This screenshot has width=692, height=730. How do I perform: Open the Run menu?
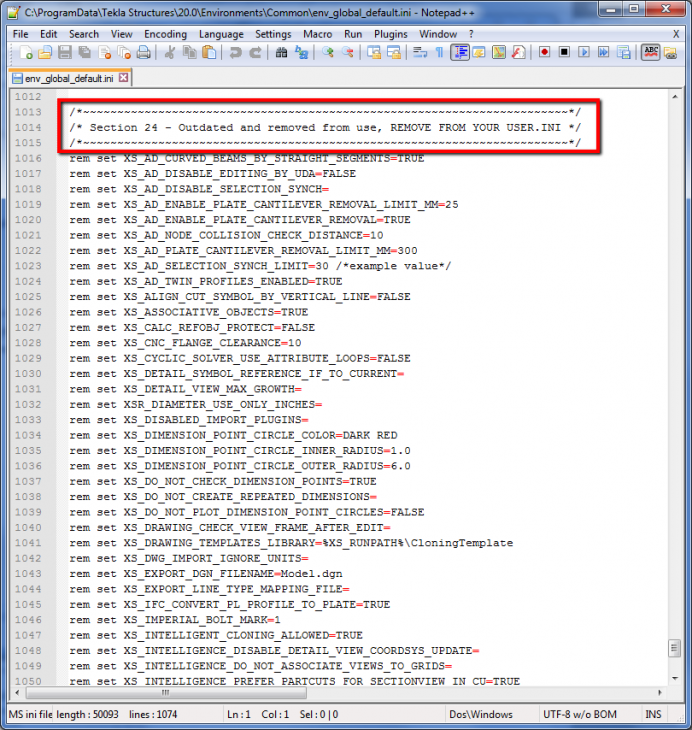click(x=353, y=34)
